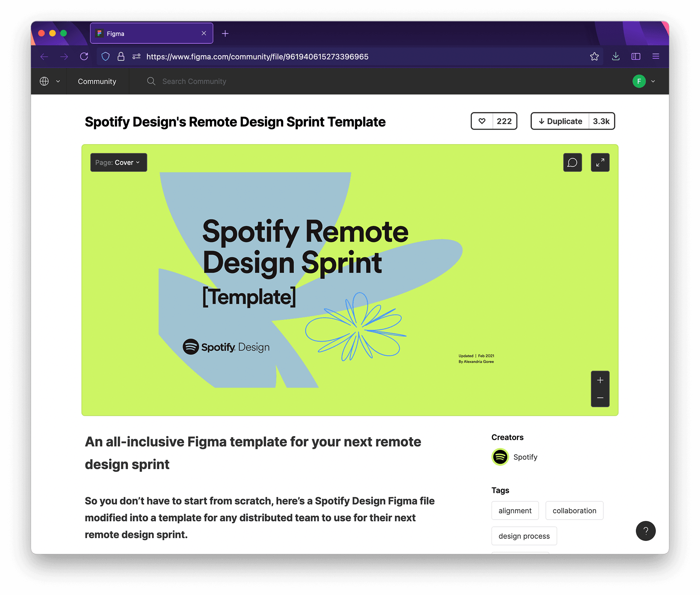This screenshot has width=700, height=595.
Task: Zoom in the preview with plus
Action: [x=600, y=380]
